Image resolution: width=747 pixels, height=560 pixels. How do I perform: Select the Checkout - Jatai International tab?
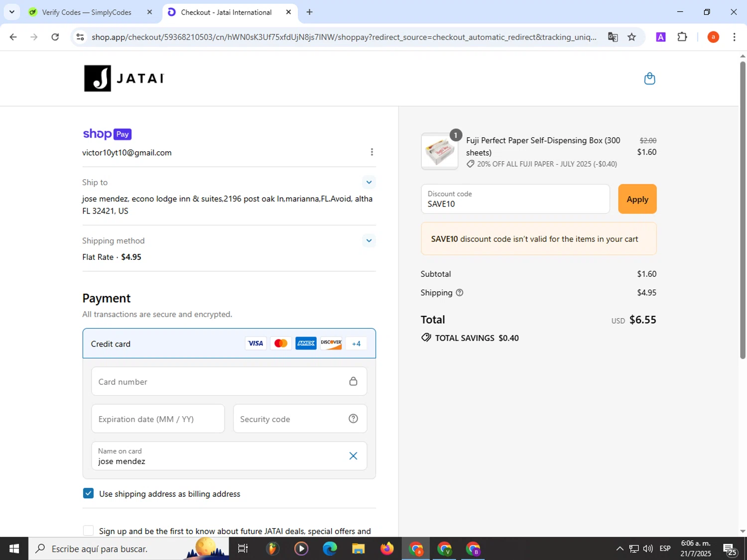[x=226, y=12]
